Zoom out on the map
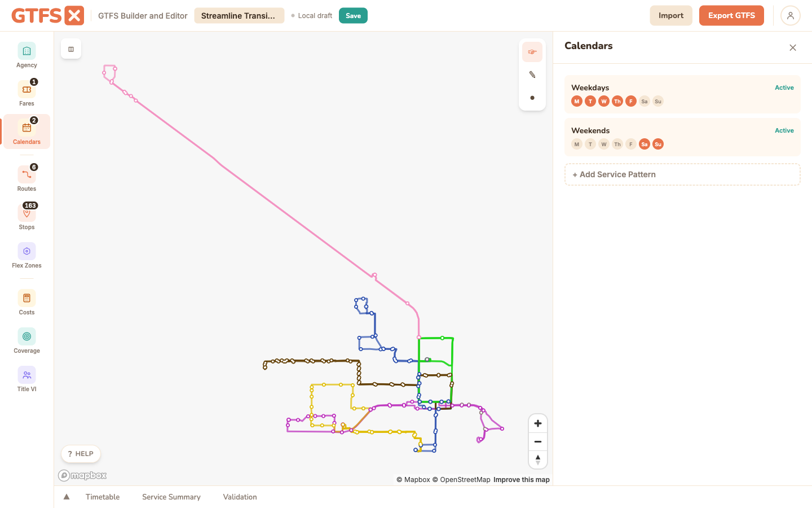Screen dimensions: 812x508 (x=538, y=441)
